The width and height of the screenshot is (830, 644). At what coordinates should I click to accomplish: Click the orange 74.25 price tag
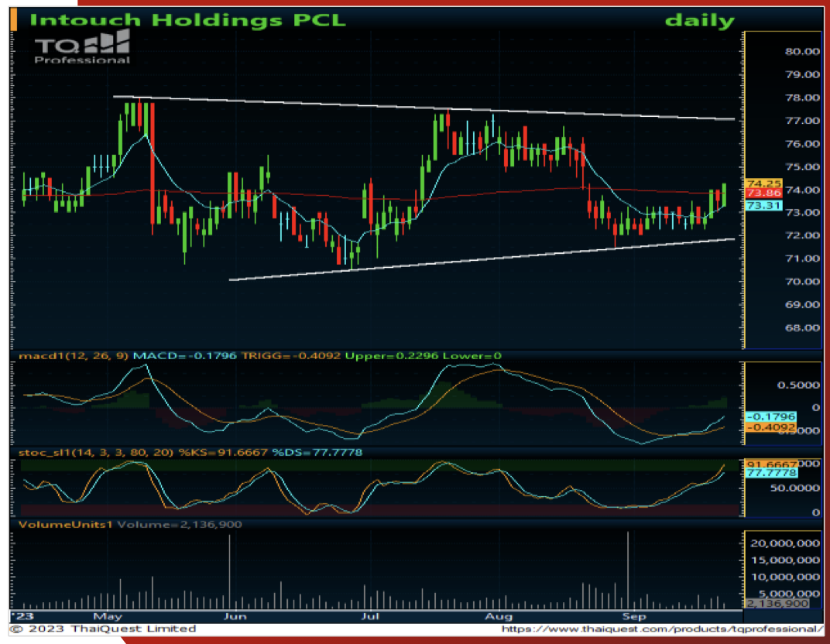[763, 183]
